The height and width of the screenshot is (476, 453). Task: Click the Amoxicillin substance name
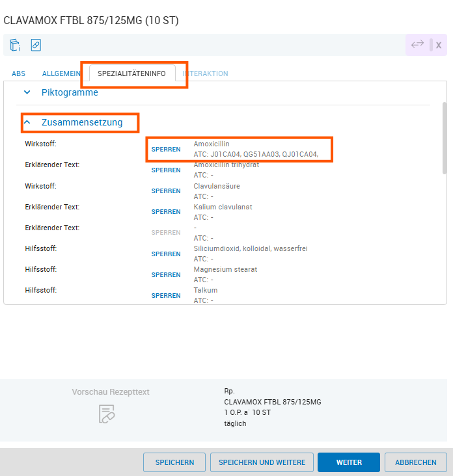click(212, 144)
